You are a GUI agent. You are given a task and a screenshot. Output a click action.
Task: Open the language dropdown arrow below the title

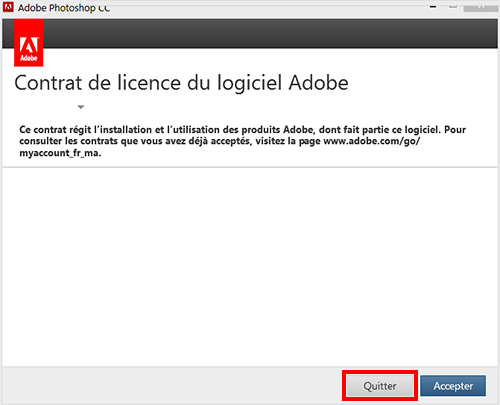point(81,107)
